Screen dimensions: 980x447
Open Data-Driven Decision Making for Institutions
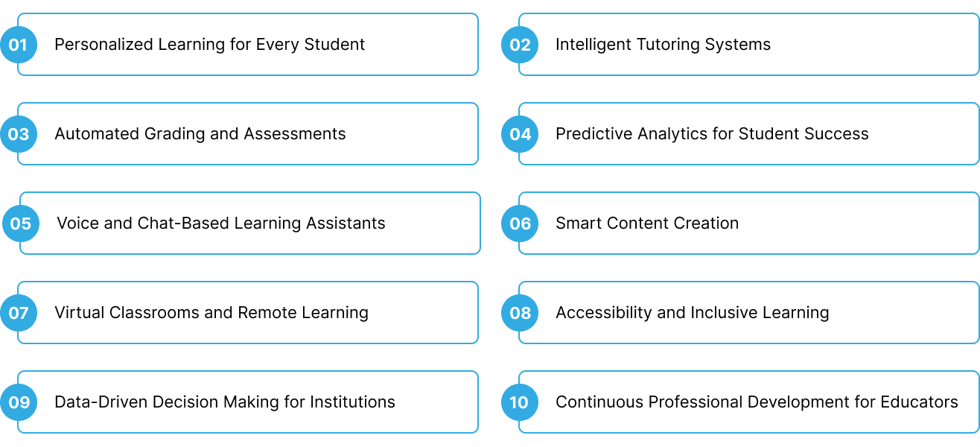click(x=225, y=402)
